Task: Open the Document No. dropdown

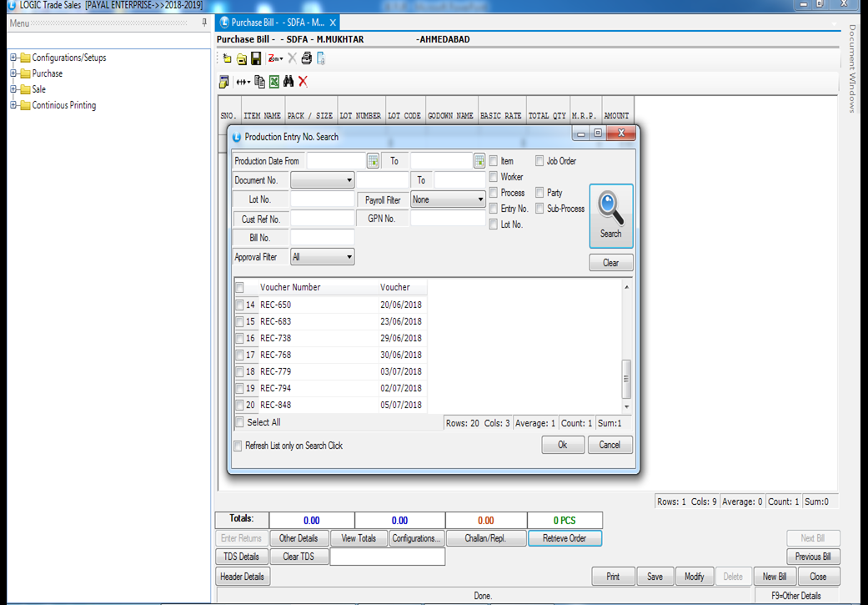Action: (322, 180)
